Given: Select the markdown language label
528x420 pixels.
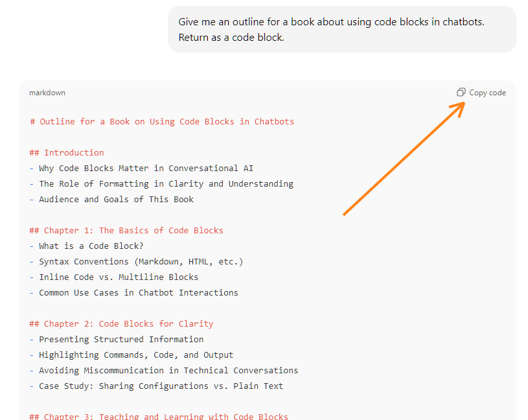Looking at the screenshot, I should pyautogui.click(x=47, y=93).
